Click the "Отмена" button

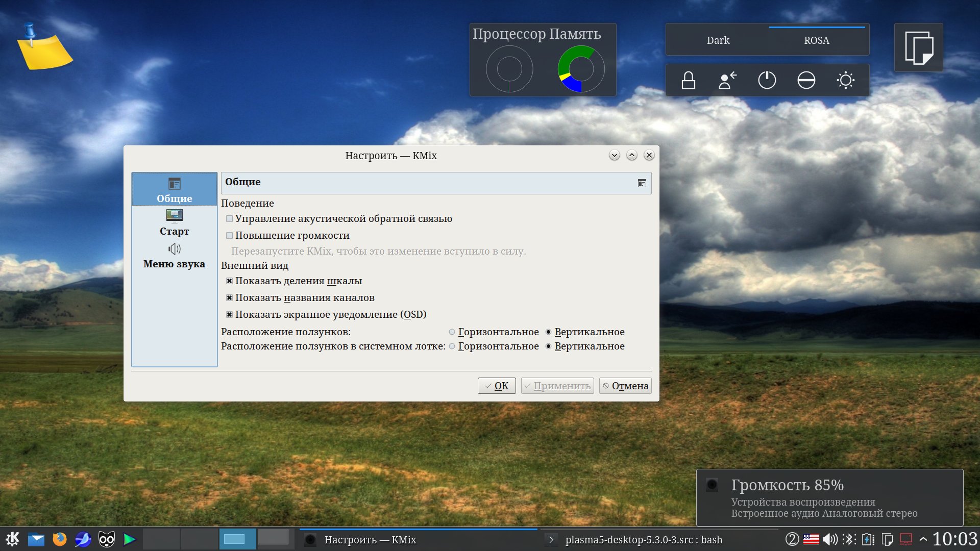point(625,386)
